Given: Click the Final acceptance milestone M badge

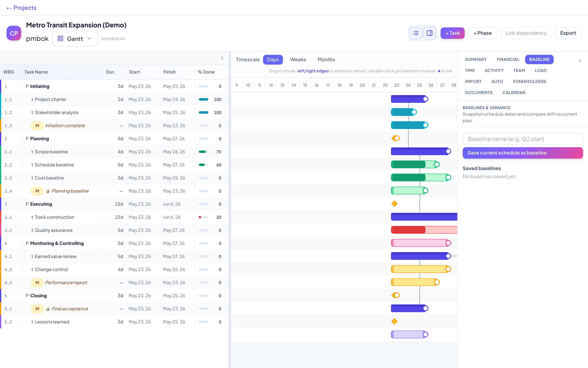Looking at the screenshot, I should coord(37,309).
